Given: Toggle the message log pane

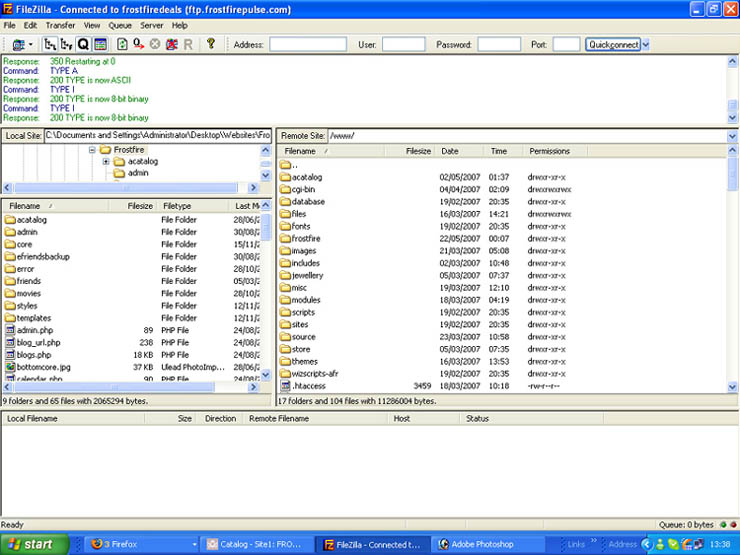Looking at the screenshot, I should point(100,44).
